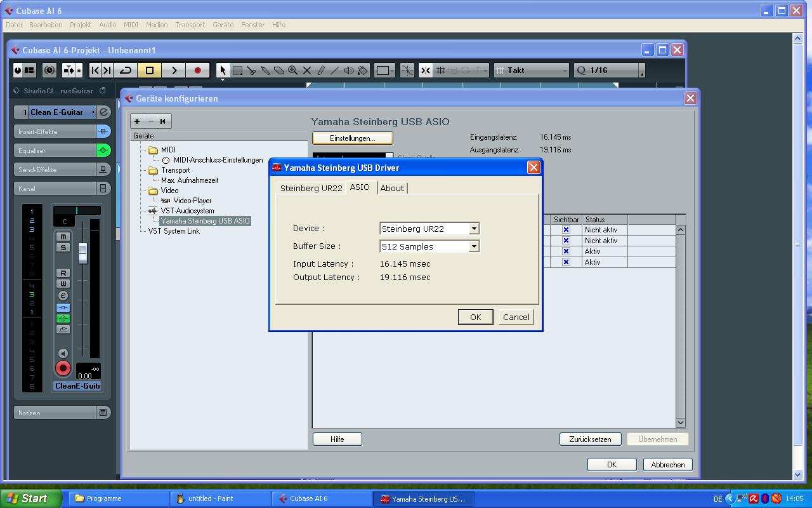This screenshot has height=508, width=812.
Task: Select the Draw pencil tool
Action: (x=321, y=70)
